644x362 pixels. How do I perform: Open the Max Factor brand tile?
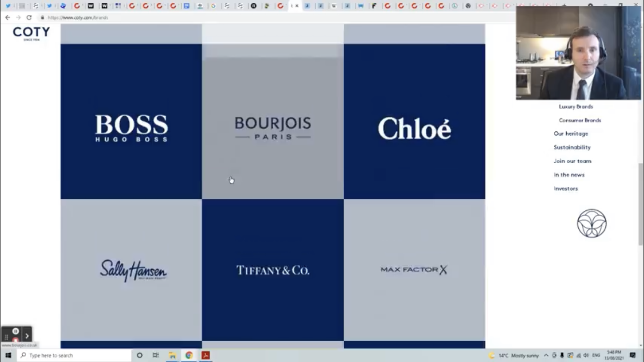[414, 270]
